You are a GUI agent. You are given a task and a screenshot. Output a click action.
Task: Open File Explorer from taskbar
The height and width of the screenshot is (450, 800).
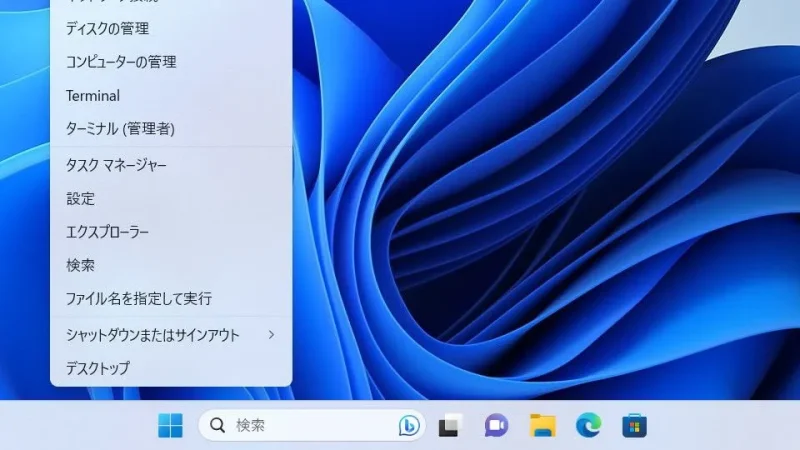(x=542, y=426)
